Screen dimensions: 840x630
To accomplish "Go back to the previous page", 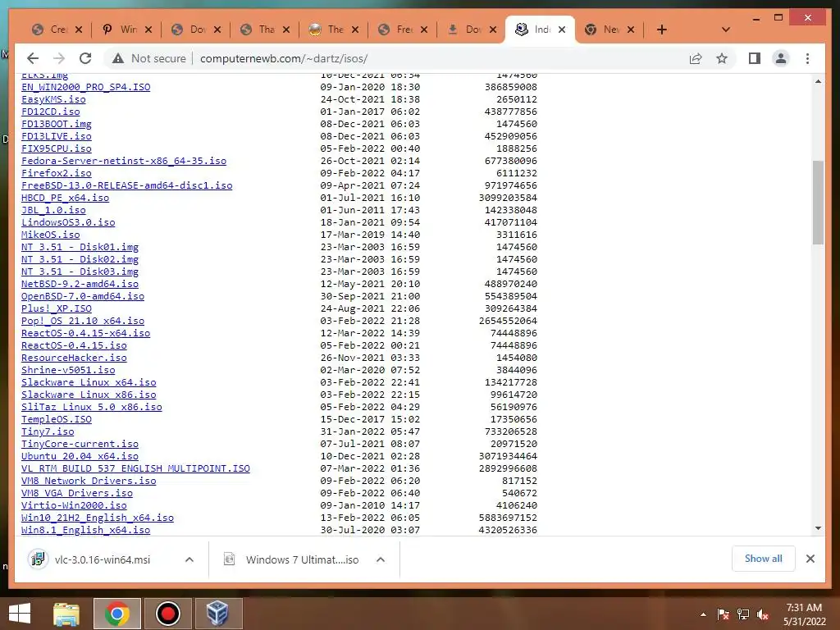I will pyautogui.click(x=33, y=58).
